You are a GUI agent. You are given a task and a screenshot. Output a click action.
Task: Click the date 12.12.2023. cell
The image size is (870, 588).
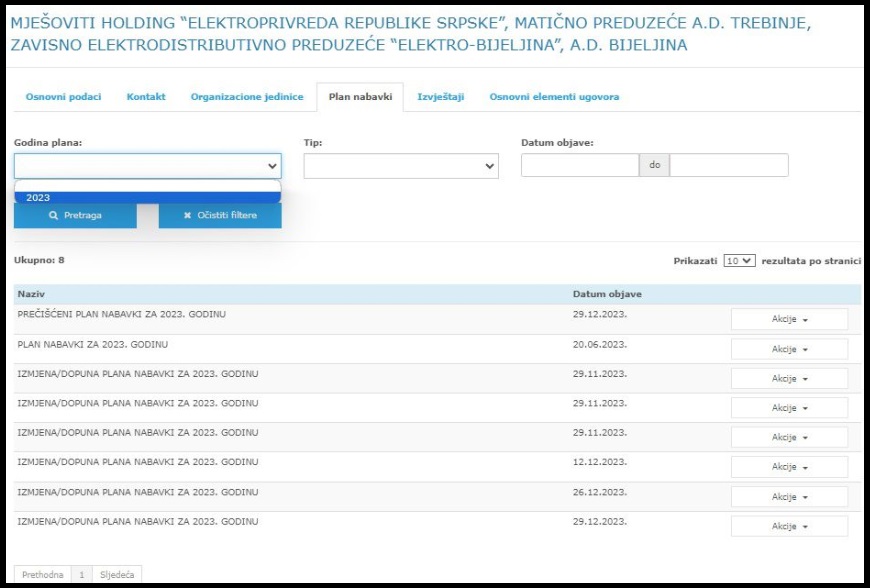[x=600, y=462]
